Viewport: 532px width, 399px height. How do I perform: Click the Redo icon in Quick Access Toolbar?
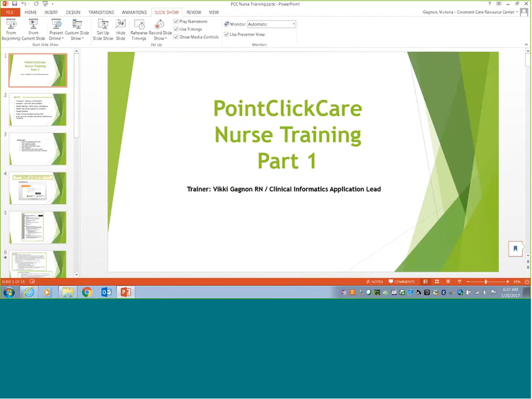click(36, 4)
